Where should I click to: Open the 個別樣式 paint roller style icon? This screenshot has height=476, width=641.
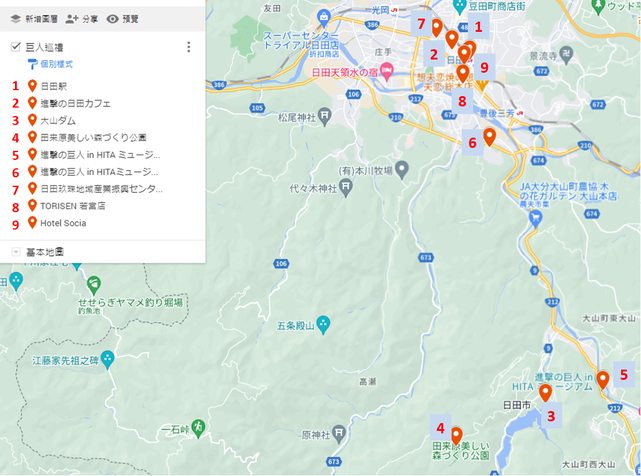pos(34,64)
